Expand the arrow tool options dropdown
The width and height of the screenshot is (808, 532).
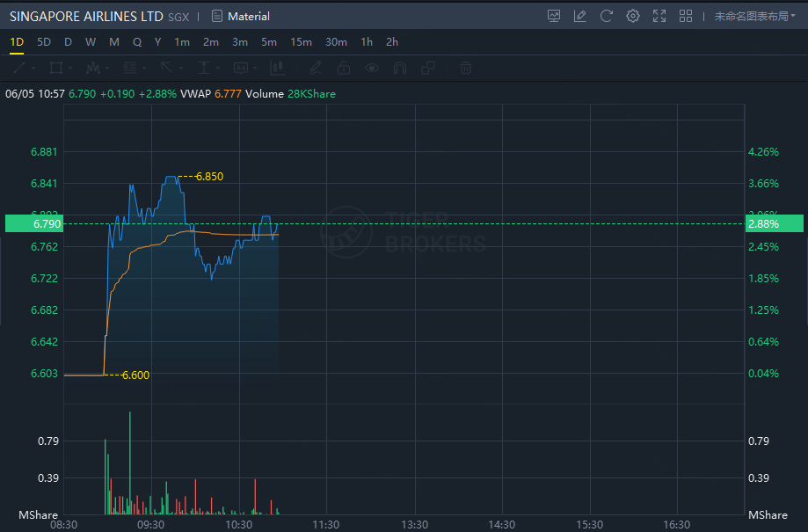click(x=181, y=68)
